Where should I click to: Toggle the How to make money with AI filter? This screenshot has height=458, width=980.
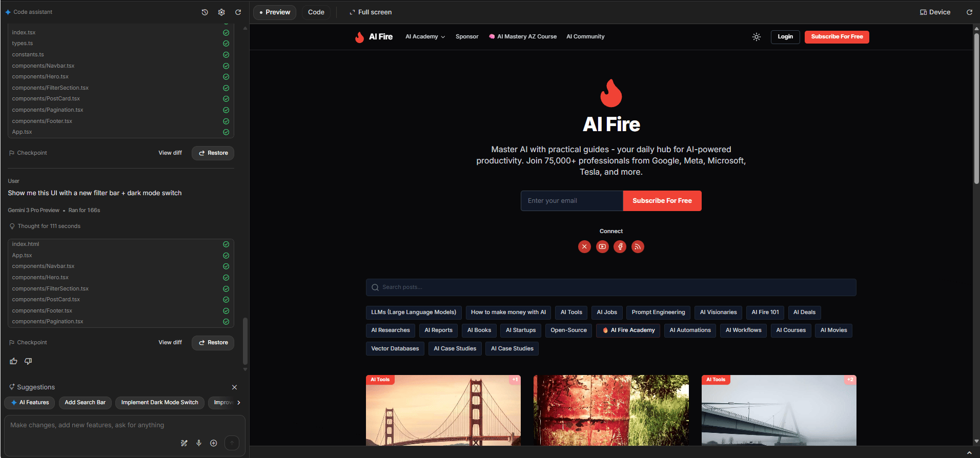508,313
